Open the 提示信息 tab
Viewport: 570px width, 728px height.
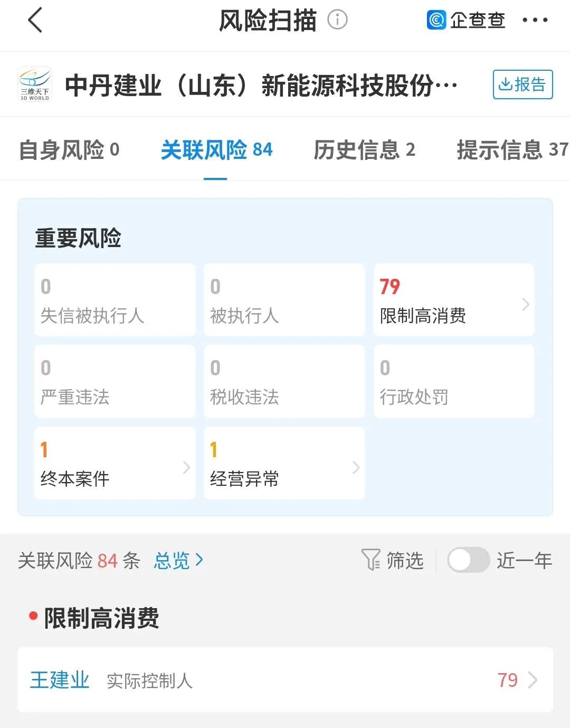(512, 150)
